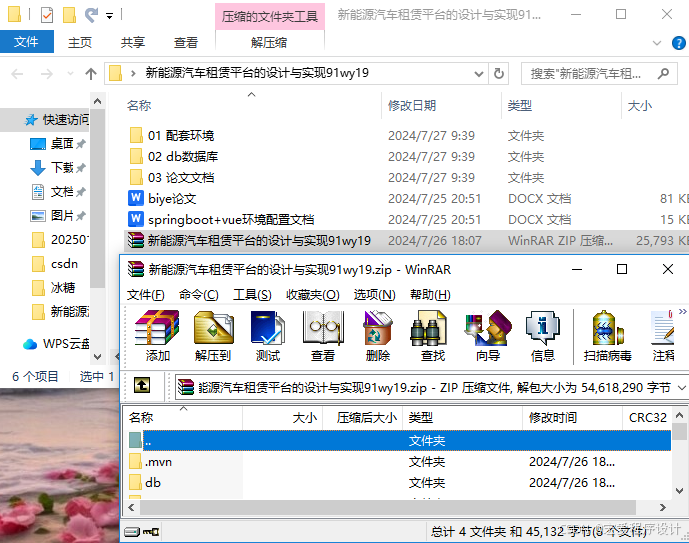Open WinRAR 命令(C) menu
This screenshot has height=543, width=689.
tap(198, 295)
